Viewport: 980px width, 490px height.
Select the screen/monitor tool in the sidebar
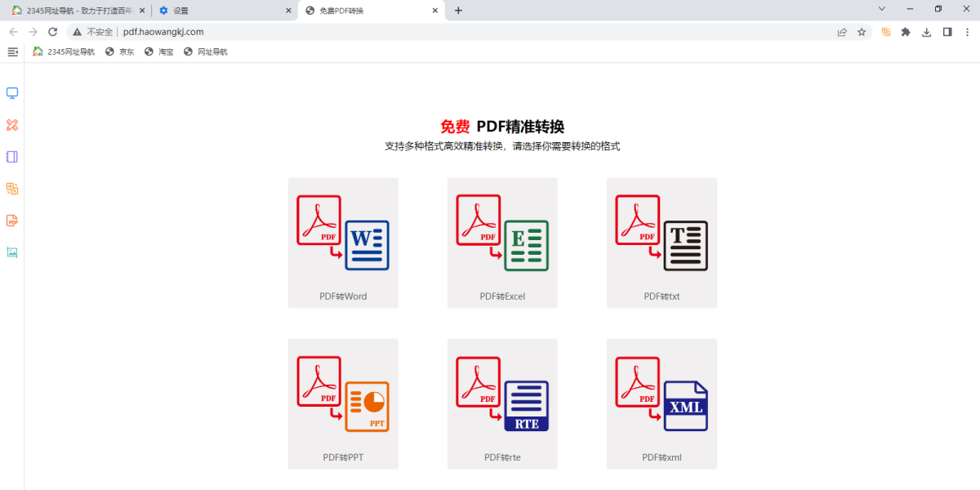coord(11,92)
